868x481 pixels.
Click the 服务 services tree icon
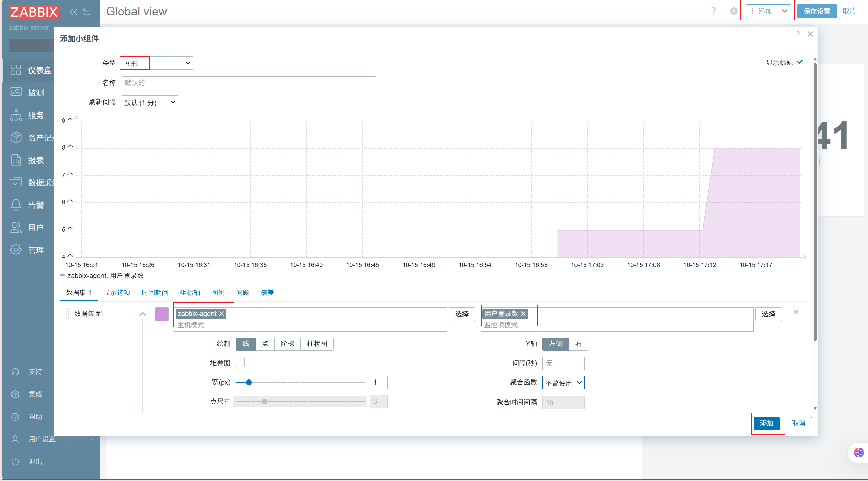pos(16,115)
